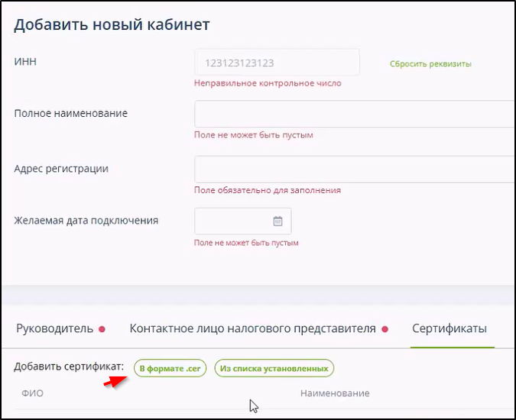This screenshot has height=420, width=516.
Task: Open the calendar picker icon in date field
Action: click(277, 221)
